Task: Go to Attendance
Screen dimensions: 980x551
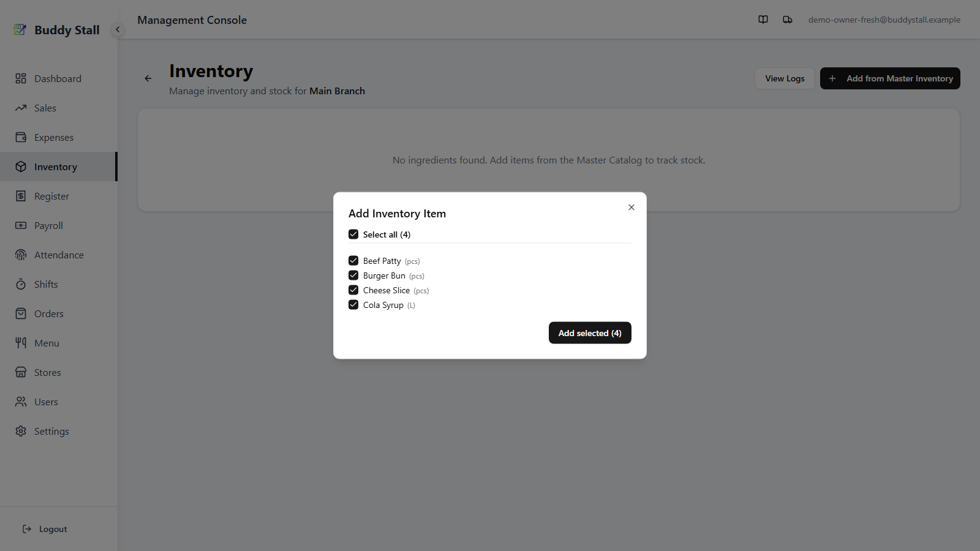Action: tap(59, 255)
